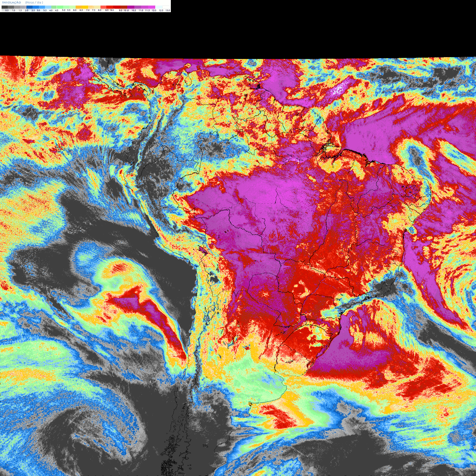Select the bright magenta swatch above 12.0
Screen dimensions: 476x476
152,7
